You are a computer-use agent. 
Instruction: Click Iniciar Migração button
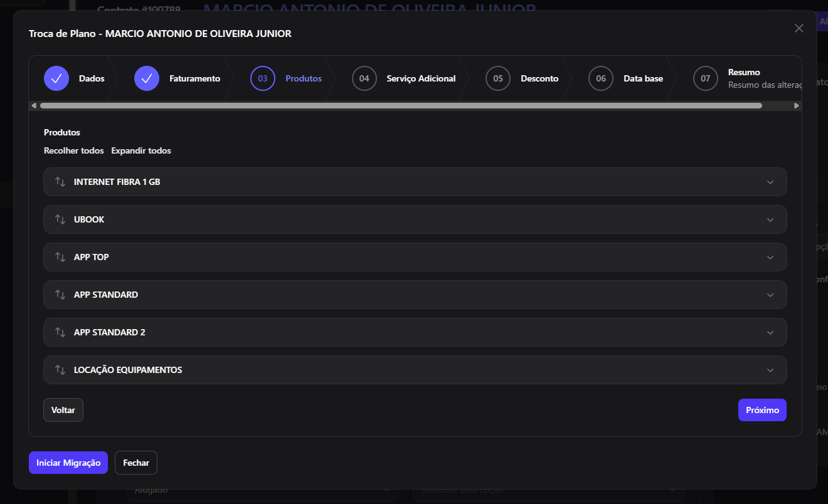tap(68, 463)
